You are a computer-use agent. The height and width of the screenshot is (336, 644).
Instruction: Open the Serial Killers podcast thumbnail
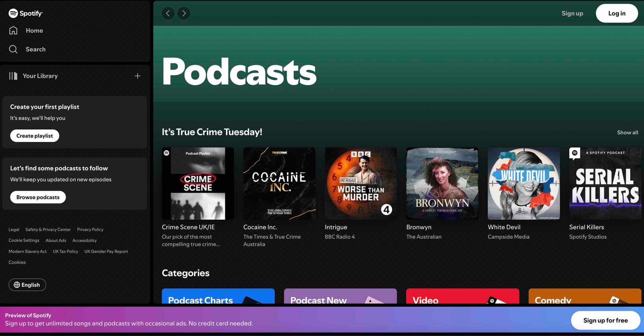tap(605, 183)
